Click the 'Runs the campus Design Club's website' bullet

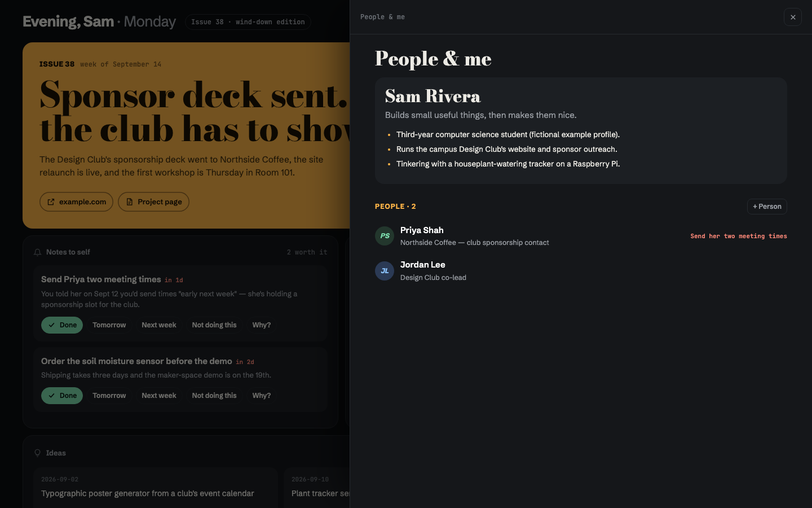click(506, 149)
